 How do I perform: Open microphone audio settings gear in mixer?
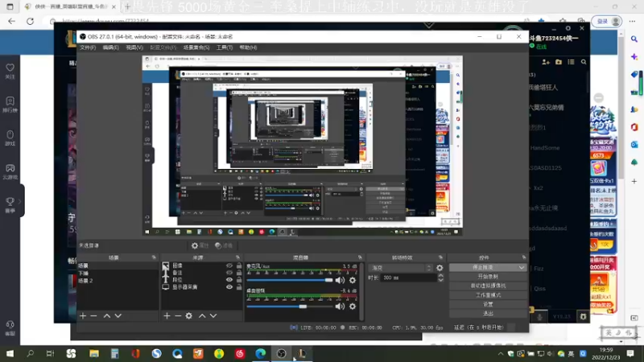click(x=353, y=280)
